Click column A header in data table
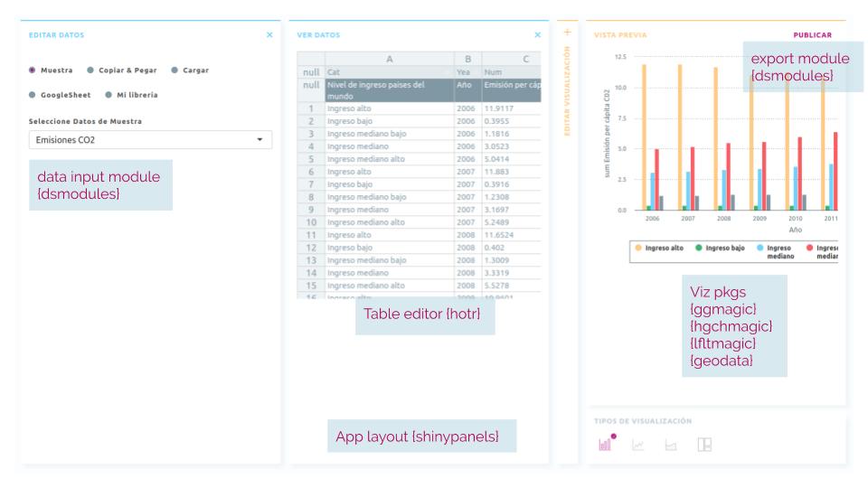This screenshot has height=488, width=868. (389, 59)
